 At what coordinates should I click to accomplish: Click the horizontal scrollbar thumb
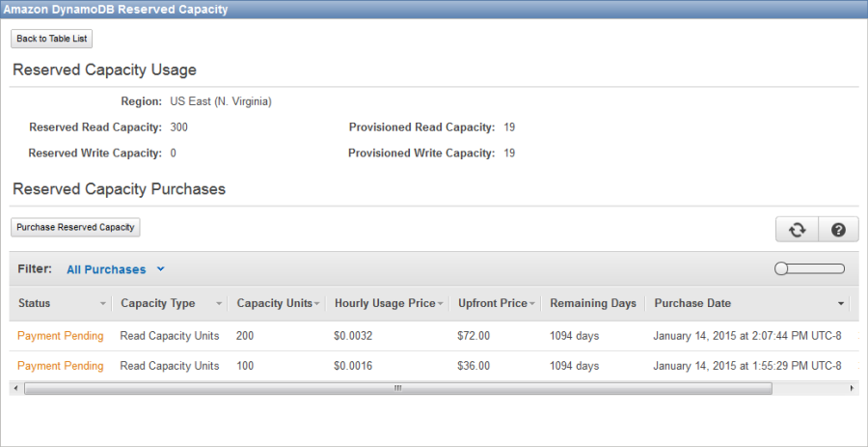(x=397, y=388)
